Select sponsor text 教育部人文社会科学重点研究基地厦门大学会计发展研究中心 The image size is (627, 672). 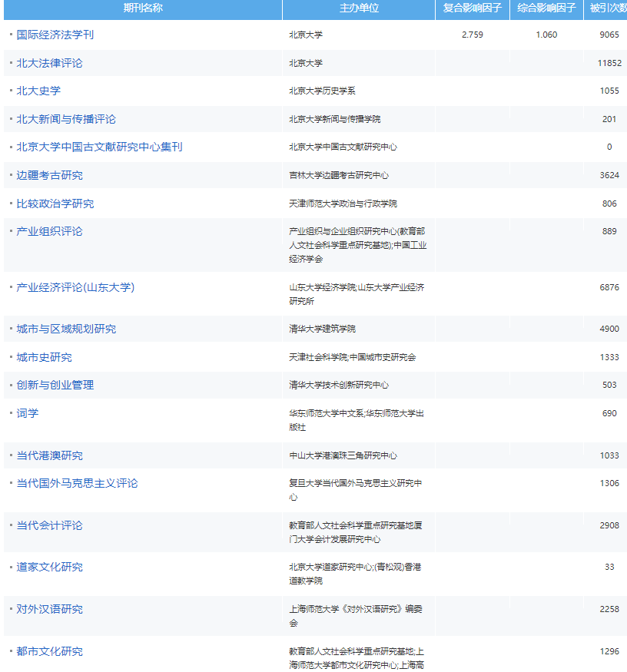point(356,532)
